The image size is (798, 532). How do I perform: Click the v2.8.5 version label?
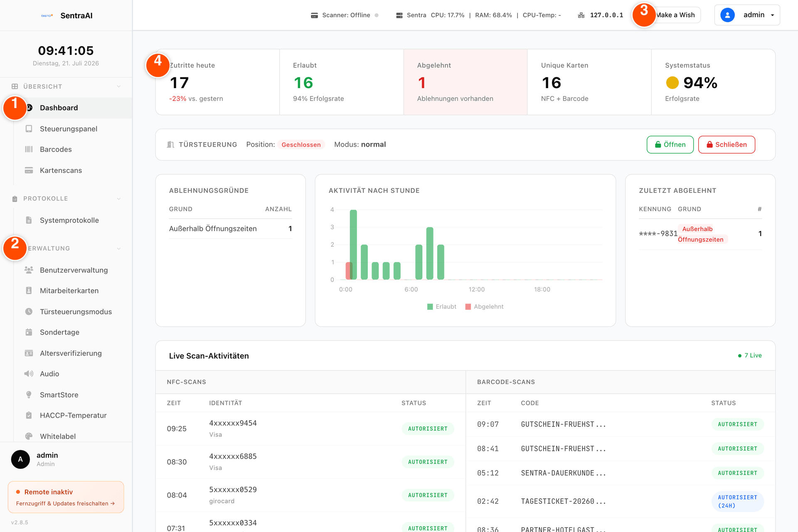(20, 522)
